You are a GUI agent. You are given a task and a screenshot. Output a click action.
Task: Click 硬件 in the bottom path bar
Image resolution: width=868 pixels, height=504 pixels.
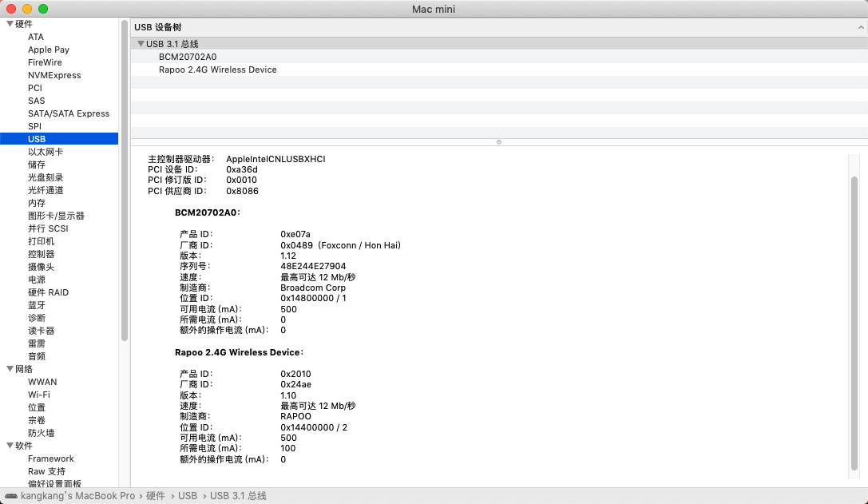(x=156, y=496)
